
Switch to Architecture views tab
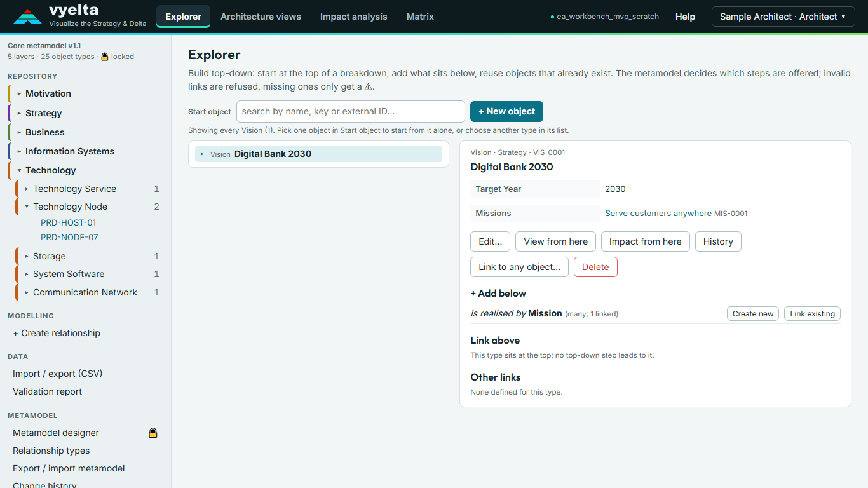261,17
